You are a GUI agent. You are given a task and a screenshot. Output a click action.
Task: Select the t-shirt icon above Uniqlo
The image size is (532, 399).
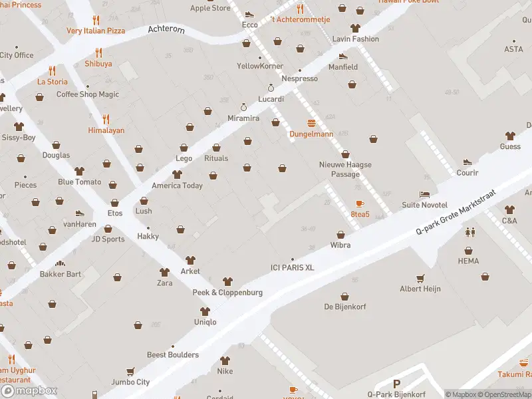205,311
